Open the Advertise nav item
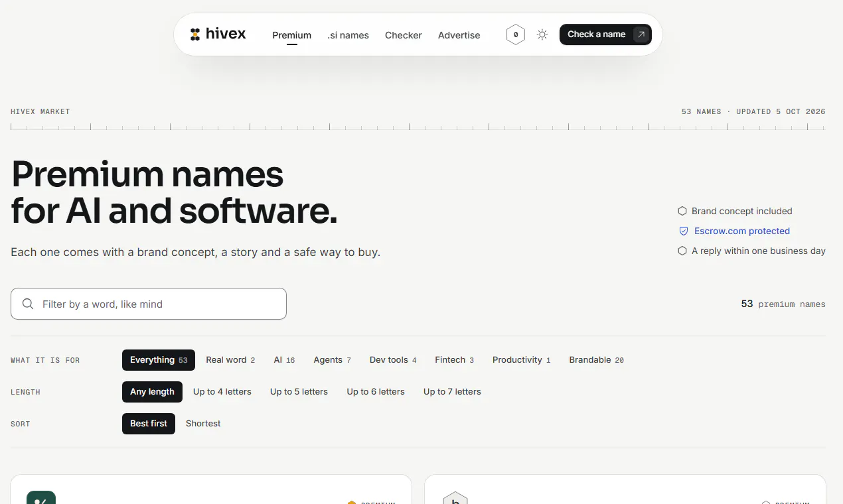 click(x=459, y=35)
